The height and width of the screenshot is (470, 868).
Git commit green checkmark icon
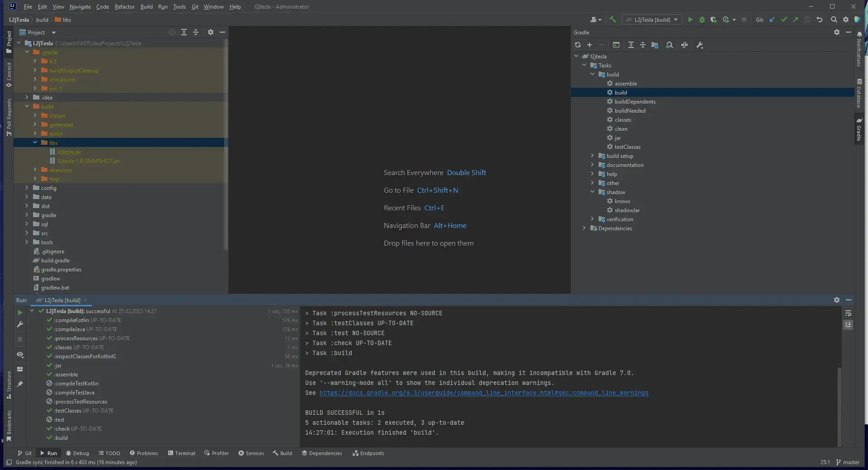pos(784,19)
